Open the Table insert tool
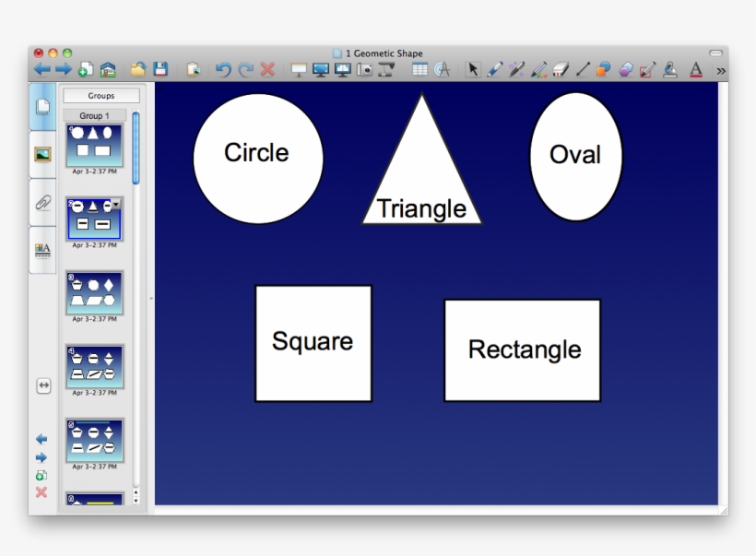 (x=420, y=69)
